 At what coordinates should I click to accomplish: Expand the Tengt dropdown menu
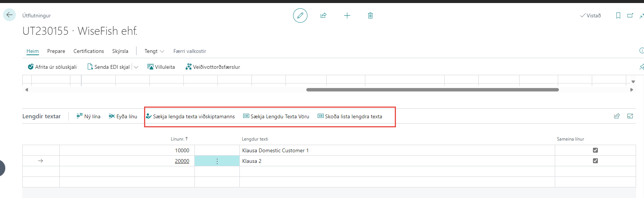tap(154, 51)
